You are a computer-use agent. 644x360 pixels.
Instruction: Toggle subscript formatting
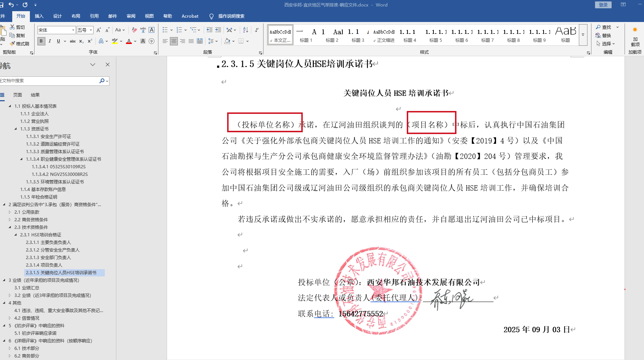[x=81, y=41]
